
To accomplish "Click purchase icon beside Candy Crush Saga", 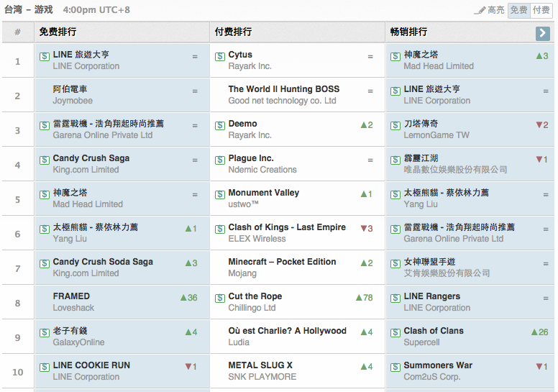I will (45, 160).
